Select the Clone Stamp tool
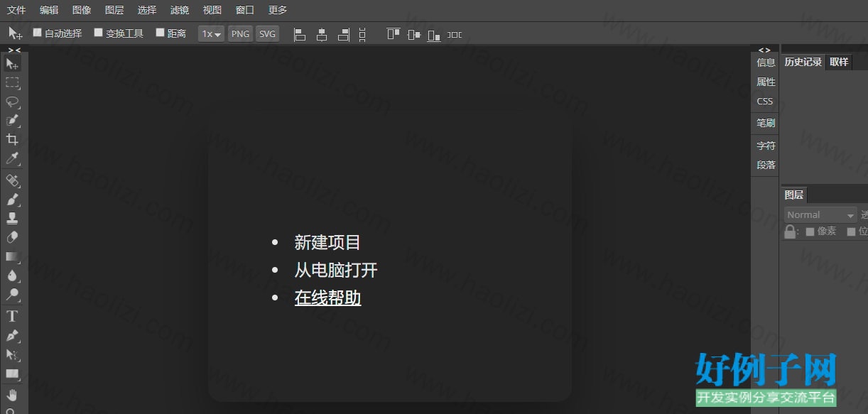 point(12,219)
